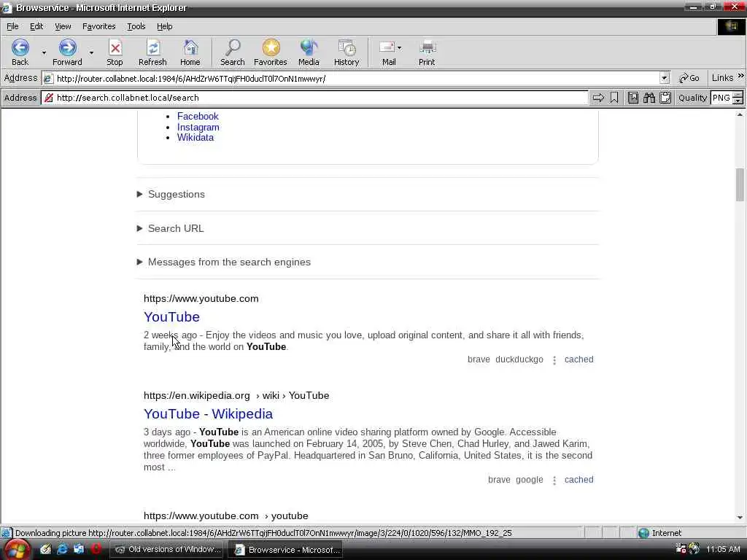Print the page with the Print icon
This screenshot has width=747, height=560.
(x=427, y=52)
